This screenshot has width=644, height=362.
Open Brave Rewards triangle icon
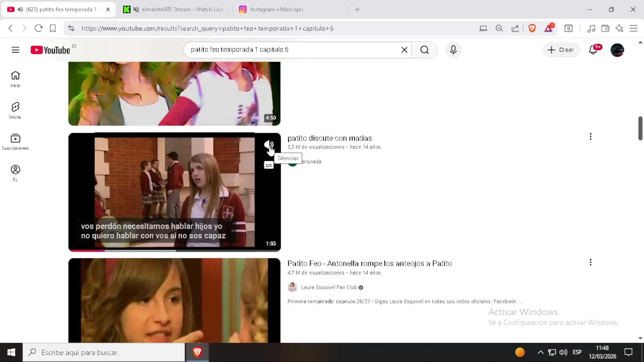point(549,29)
